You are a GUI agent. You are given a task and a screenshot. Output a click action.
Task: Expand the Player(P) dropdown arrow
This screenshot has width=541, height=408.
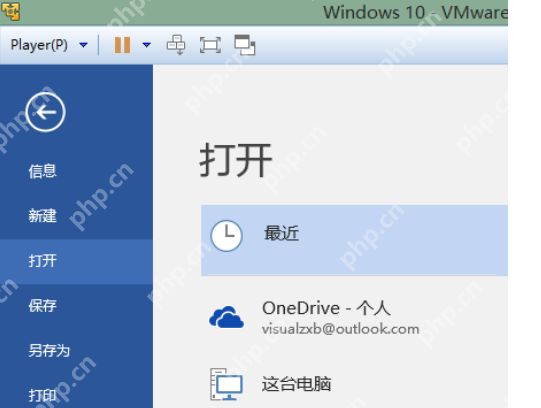tap(83, 45)
